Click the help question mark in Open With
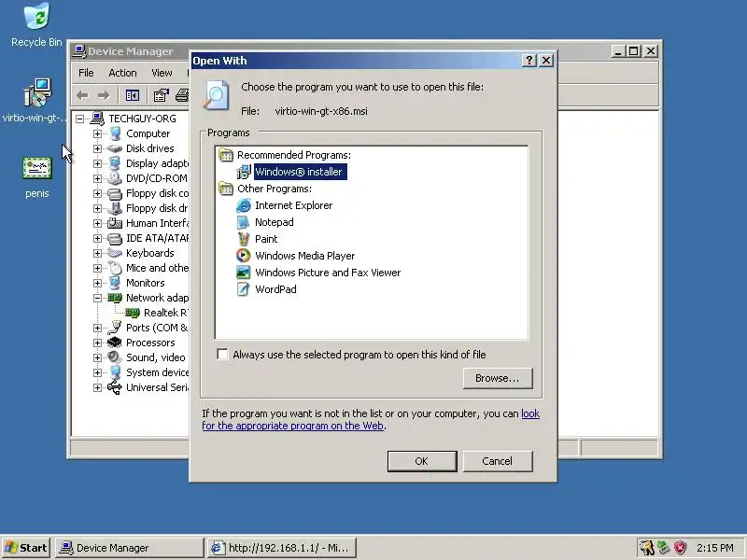This screenshot has width=747, height=560. (529, 61)
